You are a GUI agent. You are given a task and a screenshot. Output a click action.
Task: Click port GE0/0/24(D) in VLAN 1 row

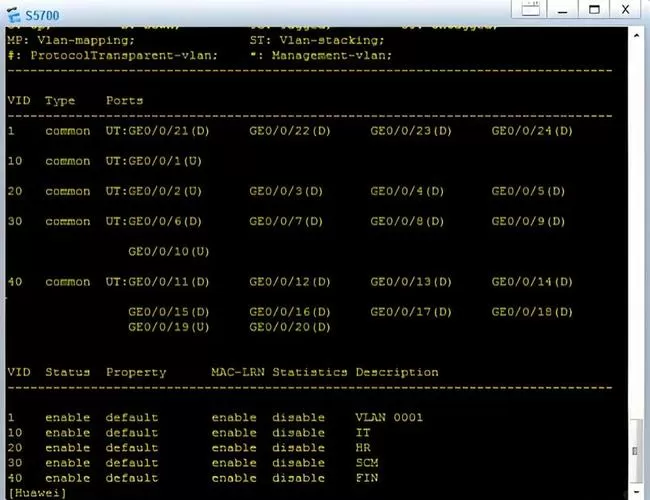pos(528,131)
